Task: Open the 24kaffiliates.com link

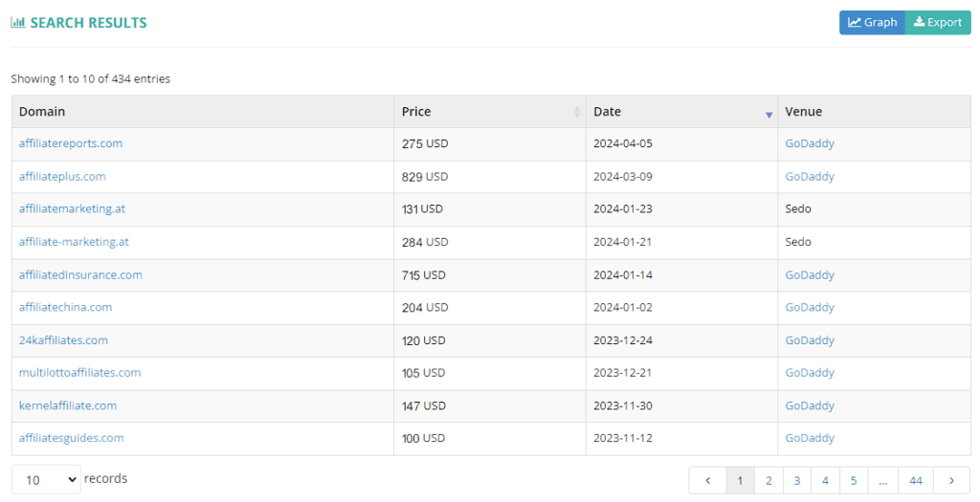Action: pos(63,341)
